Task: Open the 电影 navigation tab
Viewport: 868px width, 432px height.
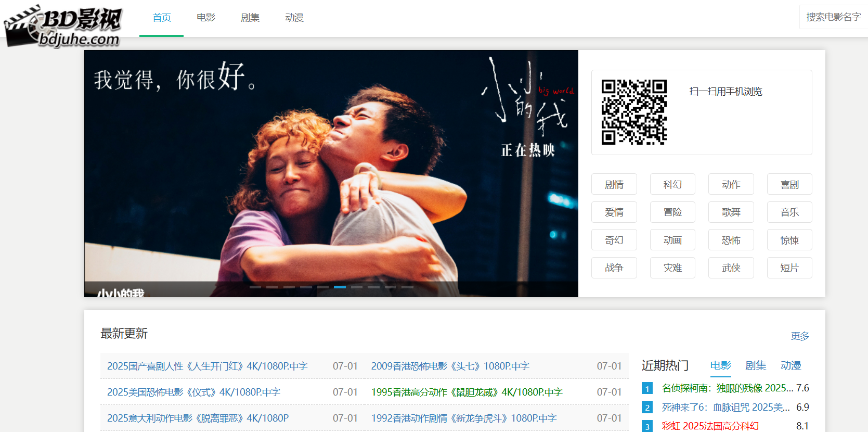Action: pyautogui.click(x=206, y=18)
